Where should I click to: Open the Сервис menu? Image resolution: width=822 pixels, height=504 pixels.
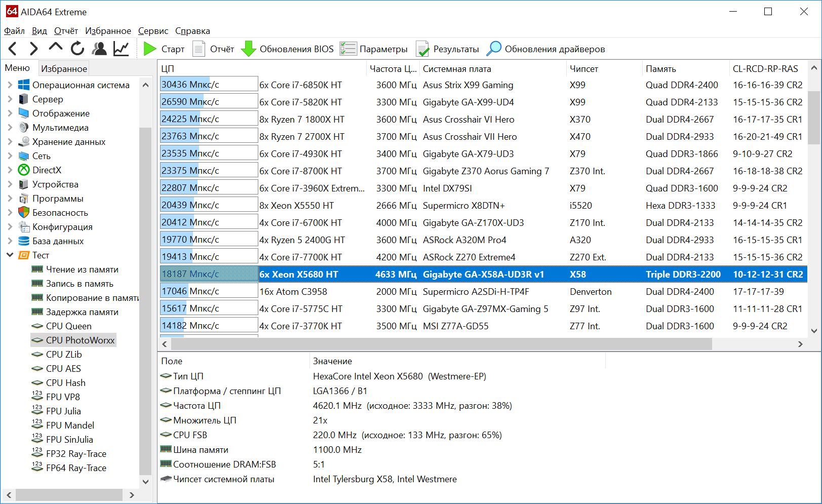click(x=153, y=31)
